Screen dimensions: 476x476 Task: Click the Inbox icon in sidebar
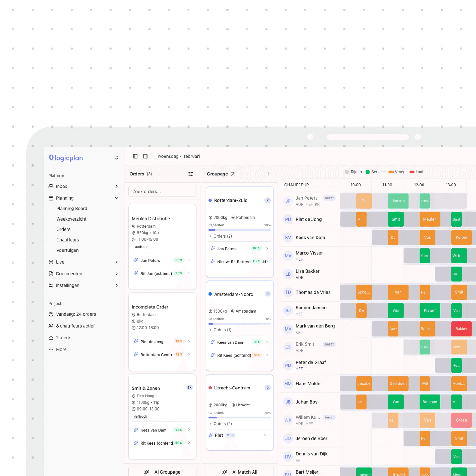tap(51, 186)
